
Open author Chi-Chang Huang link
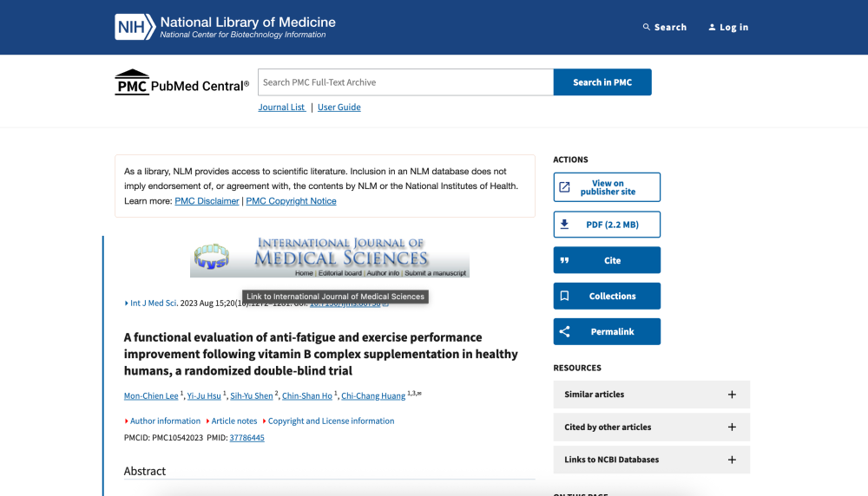(x=373, y=395)
